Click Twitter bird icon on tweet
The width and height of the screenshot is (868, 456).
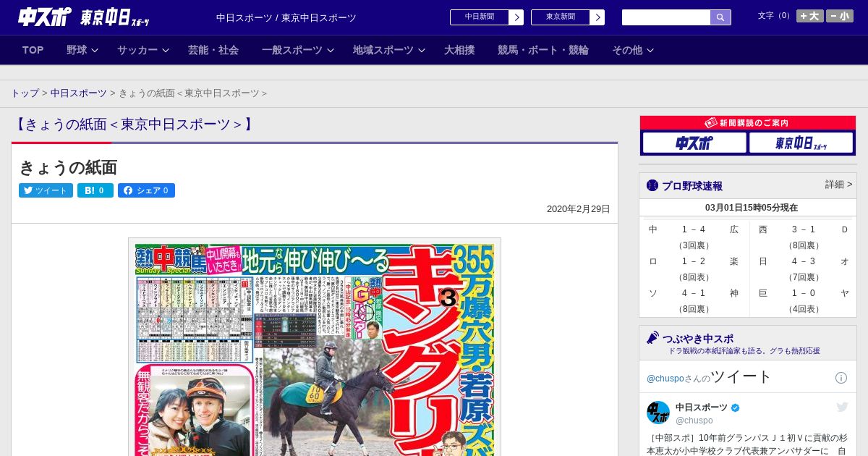[842, 408]
